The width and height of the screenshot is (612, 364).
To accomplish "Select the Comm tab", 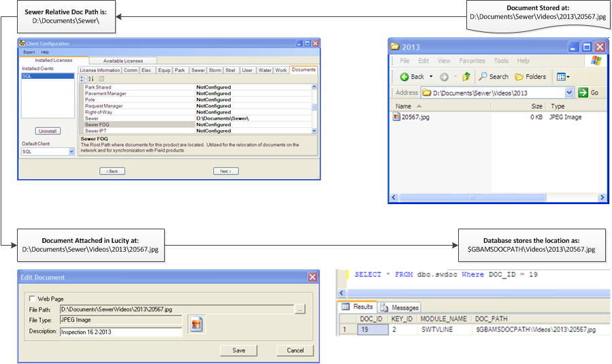I will [131, 70].
